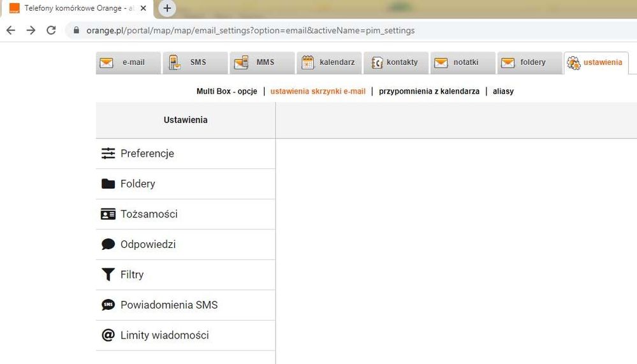Viewport: 637px width, 364px height.
Task: Switch to the MMS tab
Action: coord(262,62)
